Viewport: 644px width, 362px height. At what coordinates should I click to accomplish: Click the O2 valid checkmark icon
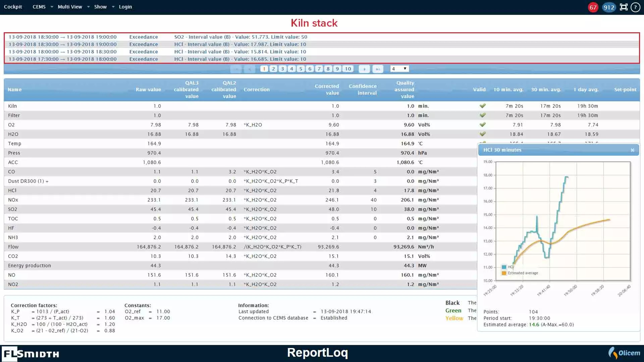point(482,124)
